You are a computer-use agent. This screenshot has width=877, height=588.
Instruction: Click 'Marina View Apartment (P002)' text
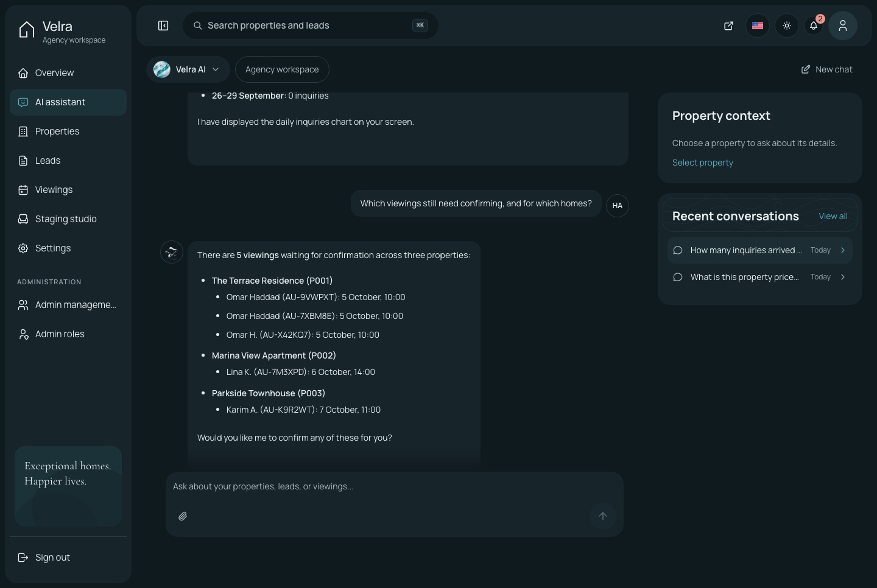tap(274, 355)
